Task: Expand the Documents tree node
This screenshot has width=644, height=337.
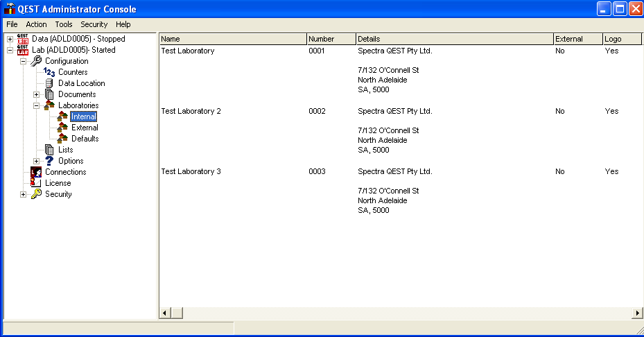Action: (x=36, y=94)
